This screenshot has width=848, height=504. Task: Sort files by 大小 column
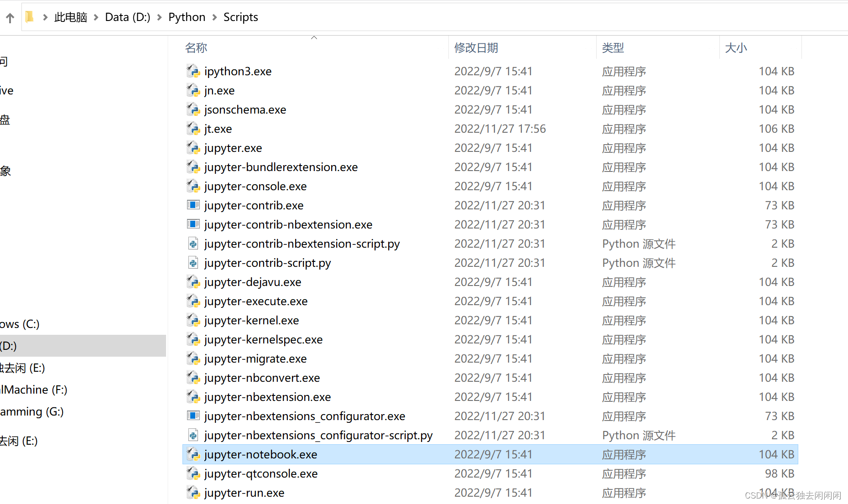click(x=736, y=48)
